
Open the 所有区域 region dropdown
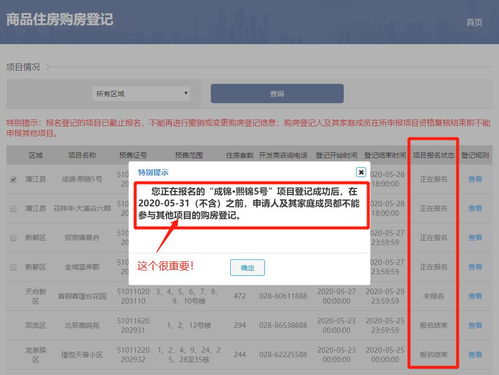[141, 94]
